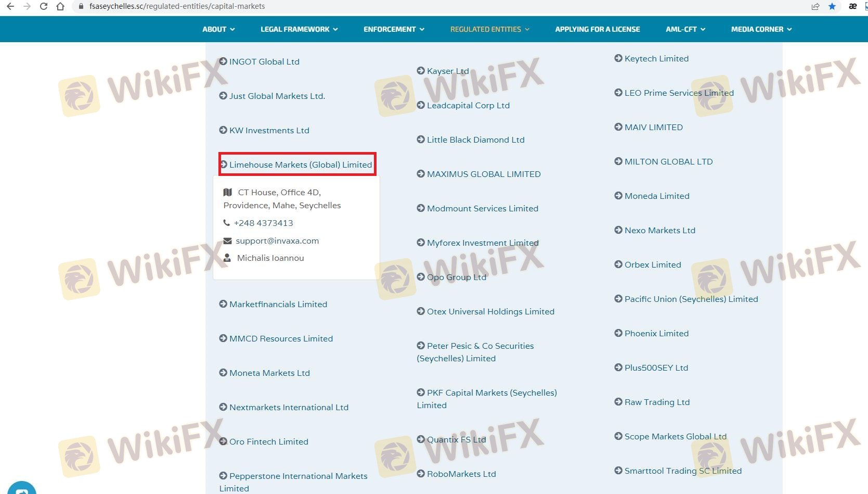Expand the ABOUT dropdown menu

(218, 29)
